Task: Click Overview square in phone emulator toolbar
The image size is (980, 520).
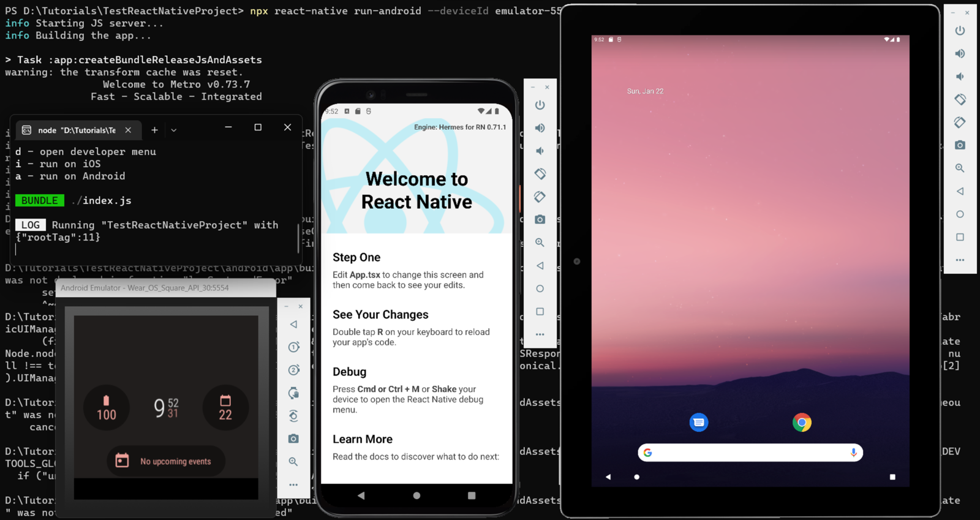Action: [540, 312]
